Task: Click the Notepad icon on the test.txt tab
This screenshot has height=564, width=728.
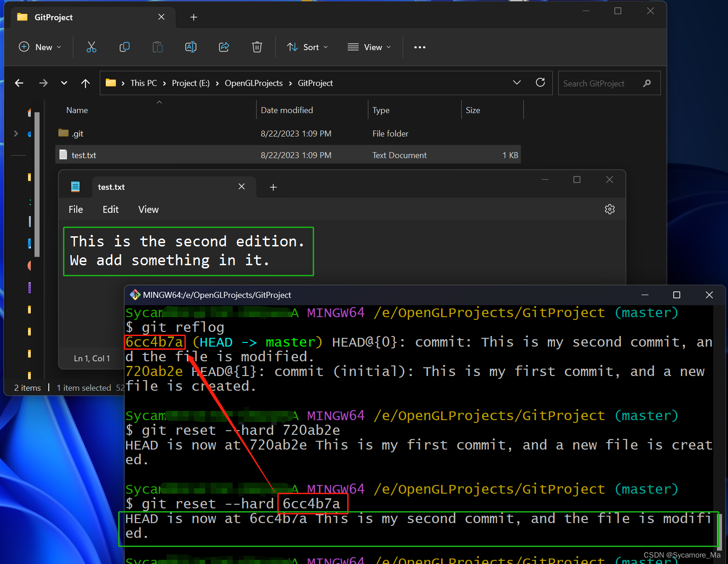Action: click(75, 187)
